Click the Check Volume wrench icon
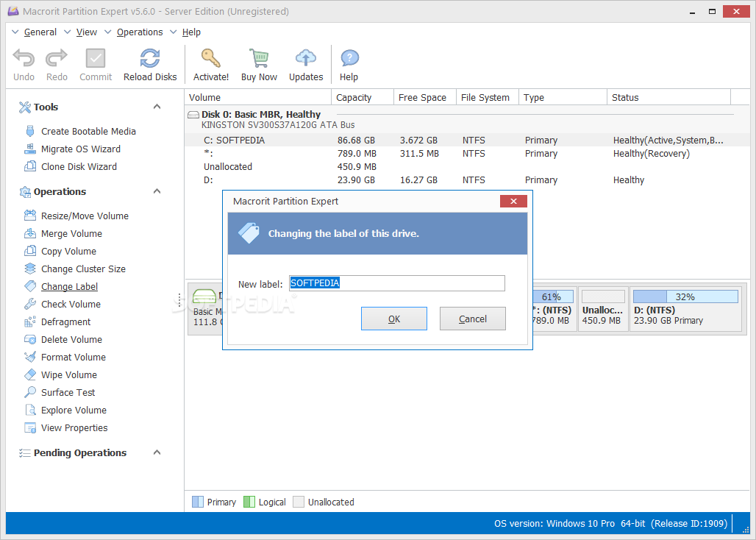 click(x=30, y=304)
